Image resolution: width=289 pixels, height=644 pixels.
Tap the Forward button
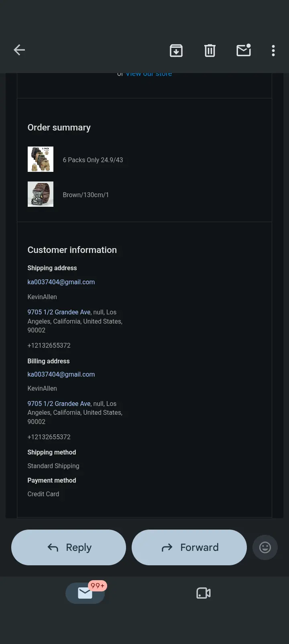tap(189, 547)
